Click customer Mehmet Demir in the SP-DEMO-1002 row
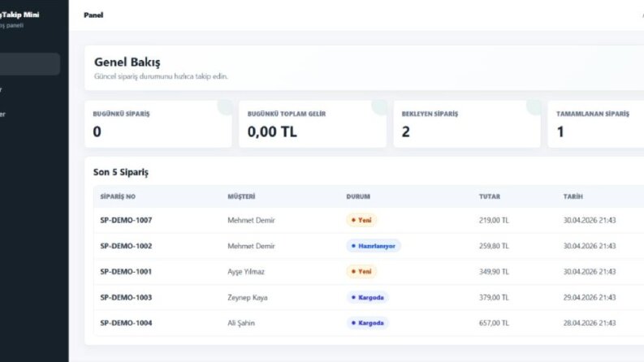The image size is (644, 362). [251, 246]
